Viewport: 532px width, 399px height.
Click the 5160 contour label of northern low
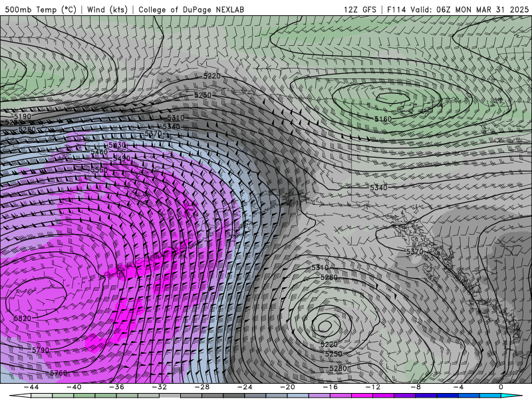coord(383,119)
